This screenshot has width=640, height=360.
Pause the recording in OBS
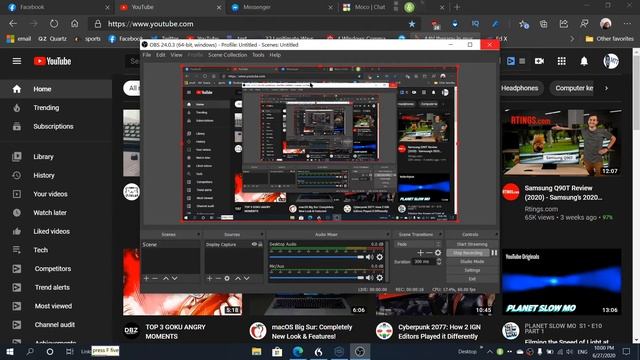click(x=494, y=253)
